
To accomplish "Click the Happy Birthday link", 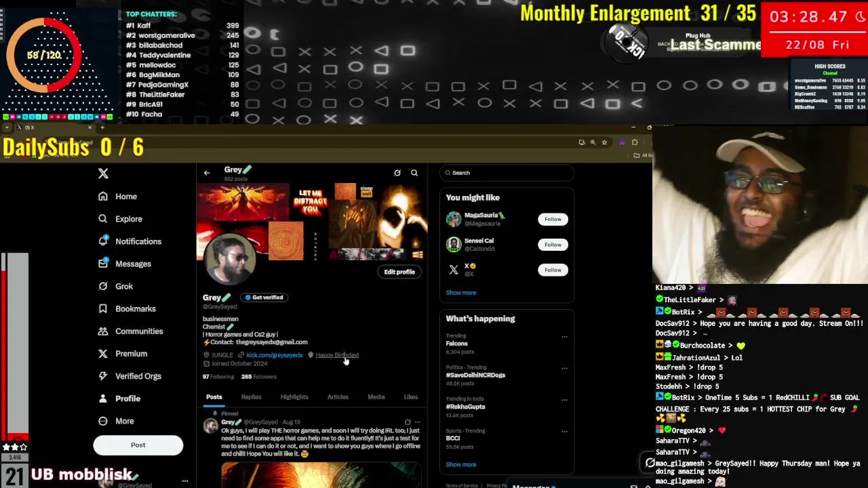I will (x=336, y=355).
